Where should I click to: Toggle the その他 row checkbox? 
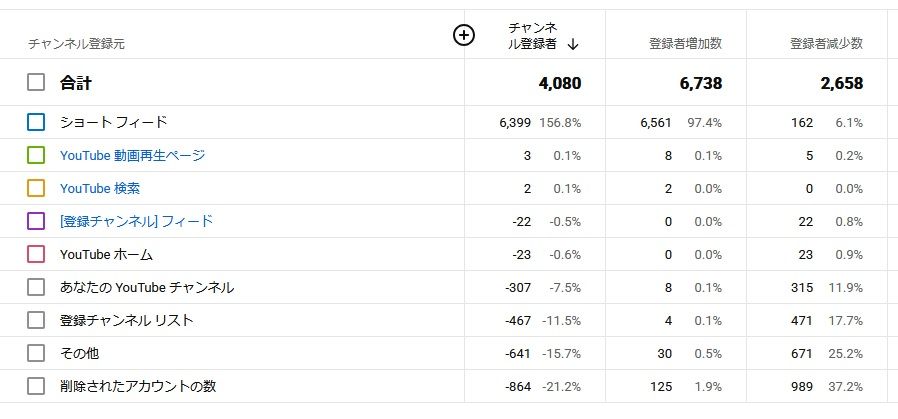click(36, 353)
